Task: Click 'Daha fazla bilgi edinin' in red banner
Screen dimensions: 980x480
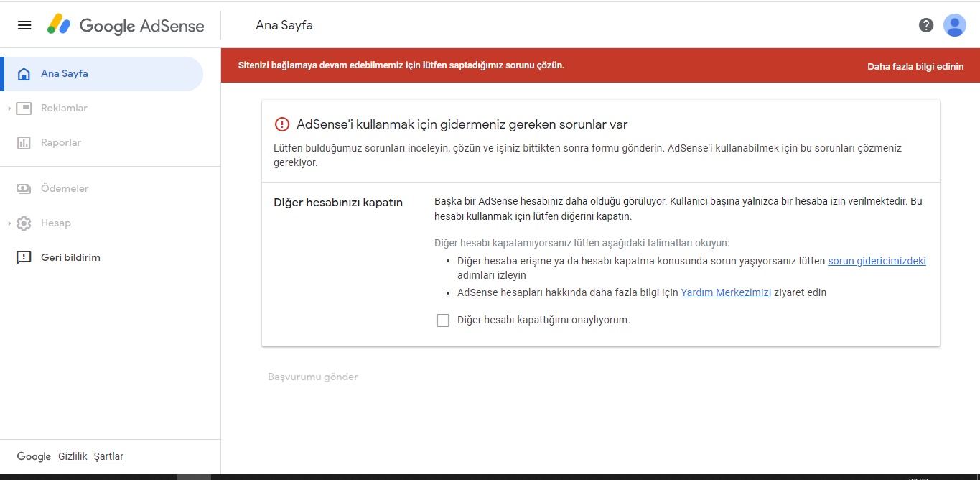Action: tap(915, 66)
